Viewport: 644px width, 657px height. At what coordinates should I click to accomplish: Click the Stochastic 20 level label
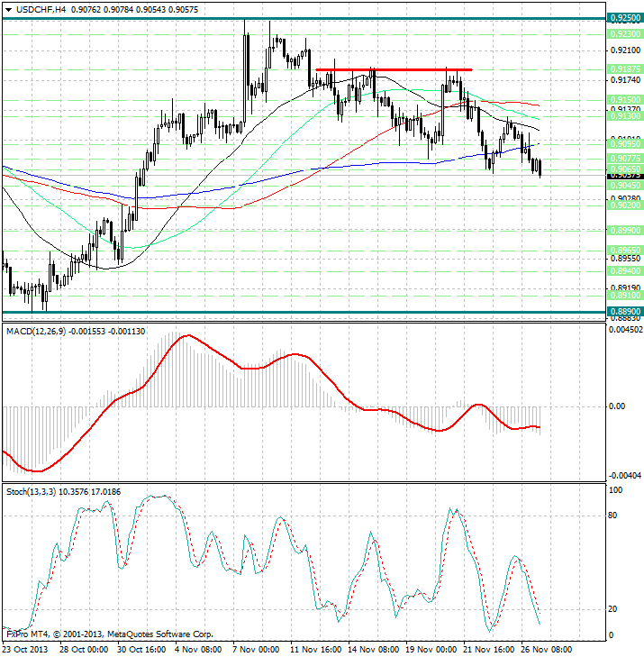point(612,609)
